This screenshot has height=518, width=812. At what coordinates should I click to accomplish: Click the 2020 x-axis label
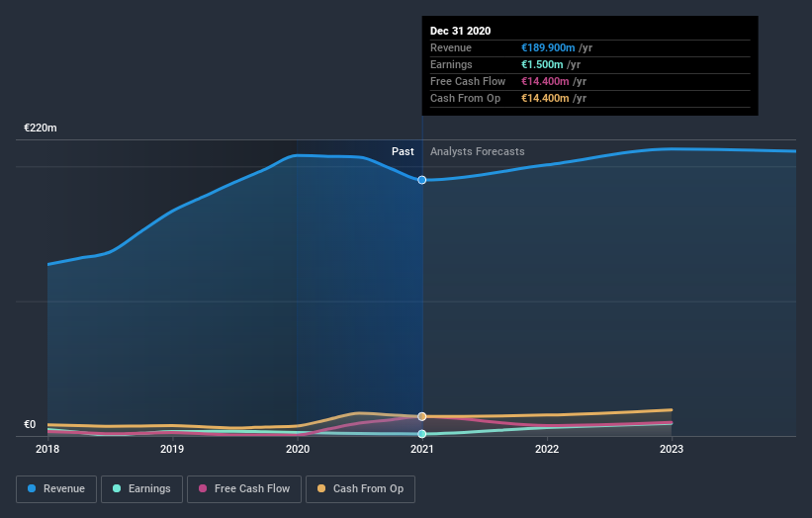point(298,449)
